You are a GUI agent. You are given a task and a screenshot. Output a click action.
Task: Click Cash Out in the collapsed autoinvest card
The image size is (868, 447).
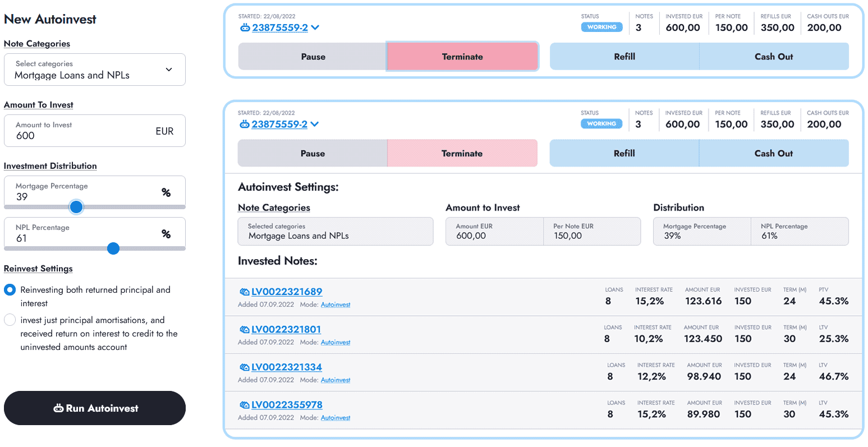pos(774,57)
